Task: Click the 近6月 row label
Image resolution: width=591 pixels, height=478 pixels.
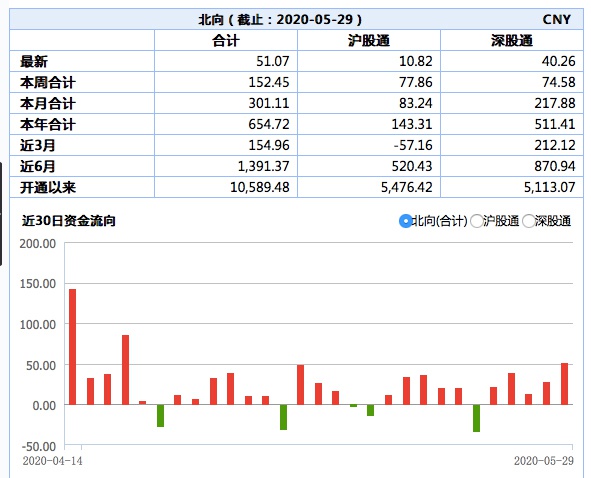Action: [x=37, y=166]
